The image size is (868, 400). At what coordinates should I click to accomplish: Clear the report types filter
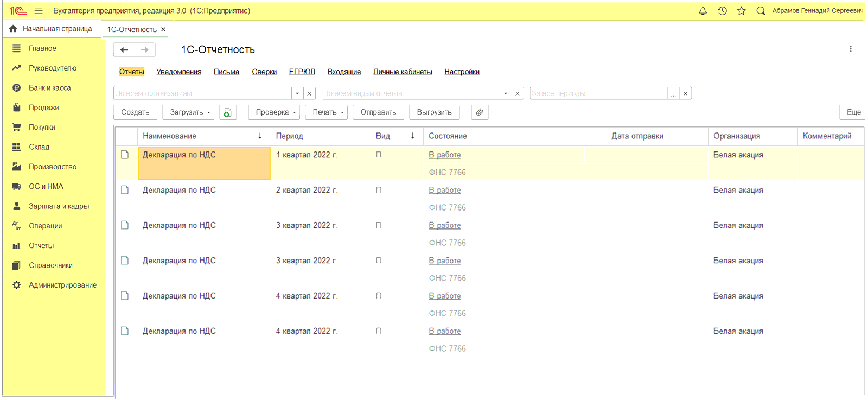tap(518, 93)
